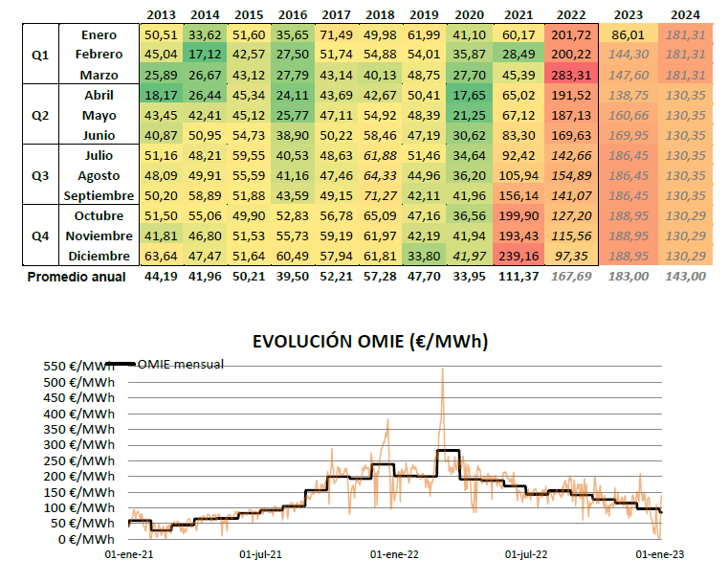The height and width of the screenshot is (583, 728).
Task: Select the Septiembre row label
Action: [x=99, y=195]
